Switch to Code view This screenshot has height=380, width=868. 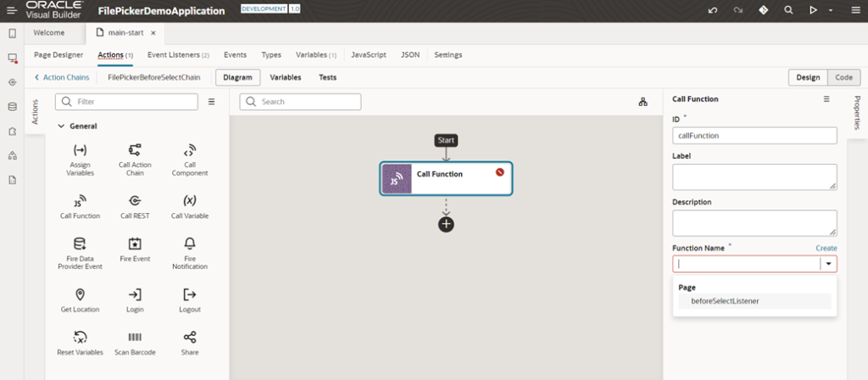click(x=843, y=77)
